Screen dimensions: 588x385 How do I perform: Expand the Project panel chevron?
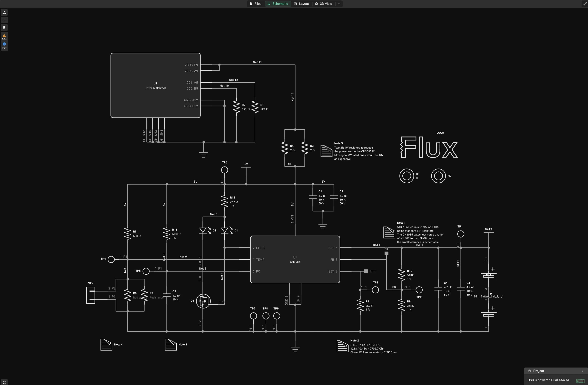[583, 371]
